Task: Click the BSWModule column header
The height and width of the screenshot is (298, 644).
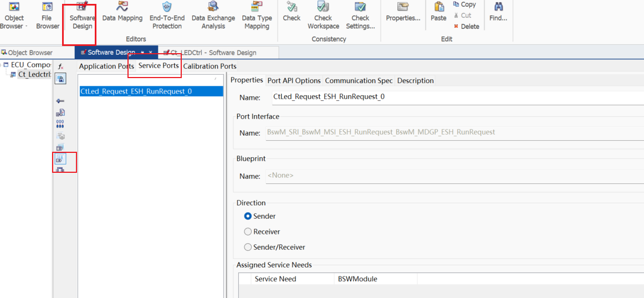Action: coord(375,279)
